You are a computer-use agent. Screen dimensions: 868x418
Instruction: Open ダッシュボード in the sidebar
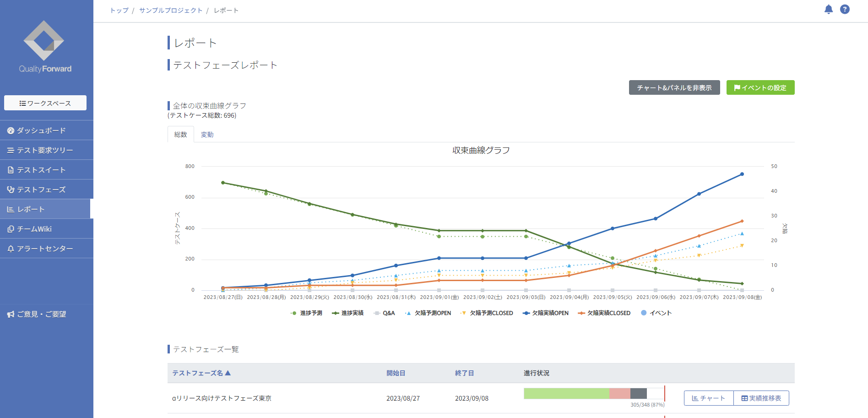point(46,130)
